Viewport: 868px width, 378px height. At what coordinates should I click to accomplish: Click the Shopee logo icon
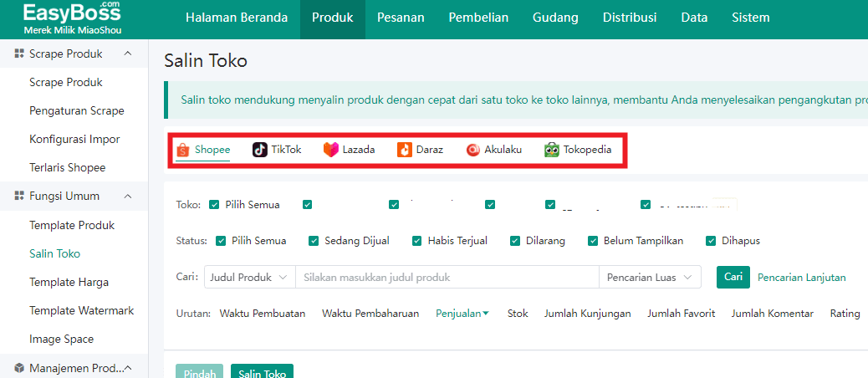tap(183, 150)
